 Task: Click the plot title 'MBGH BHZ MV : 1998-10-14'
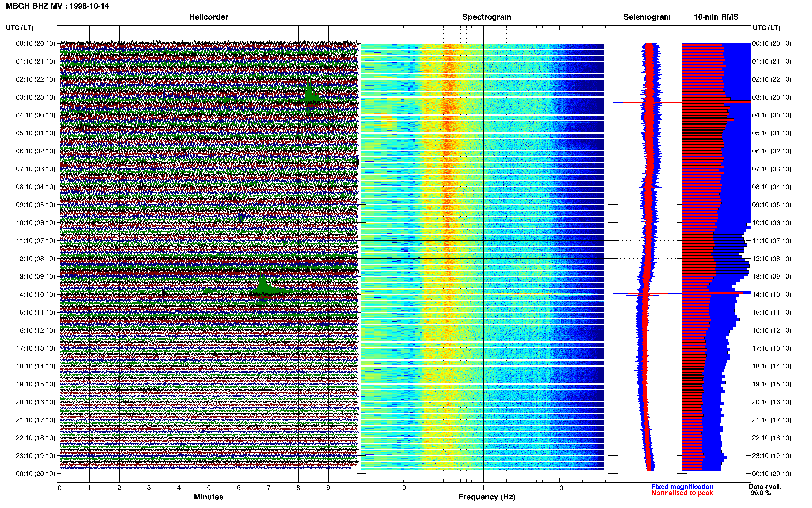point(57,6)
